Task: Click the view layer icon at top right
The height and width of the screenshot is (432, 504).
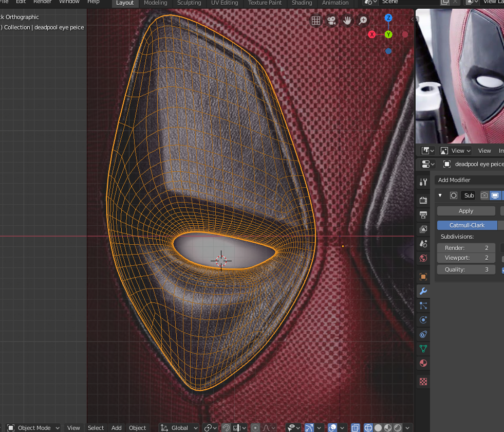Action: tap(472, 2)
